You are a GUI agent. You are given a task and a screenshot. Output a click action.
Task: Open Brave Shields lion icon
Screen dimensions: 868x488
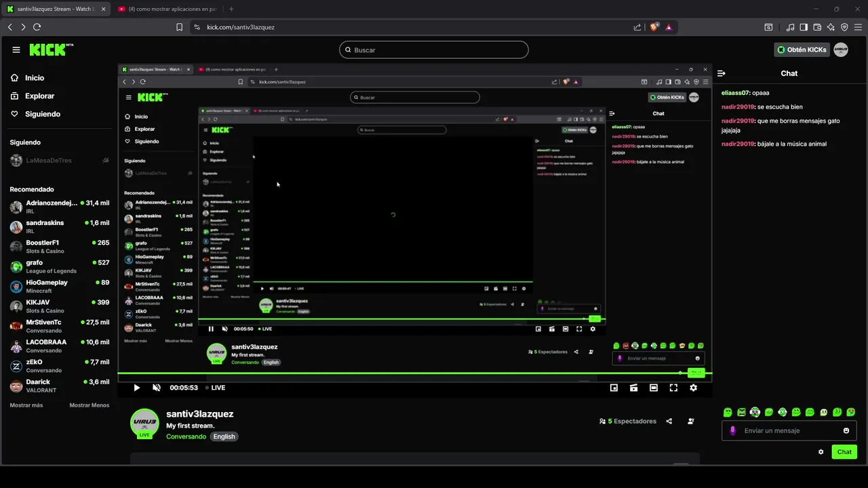click(654, 27)
